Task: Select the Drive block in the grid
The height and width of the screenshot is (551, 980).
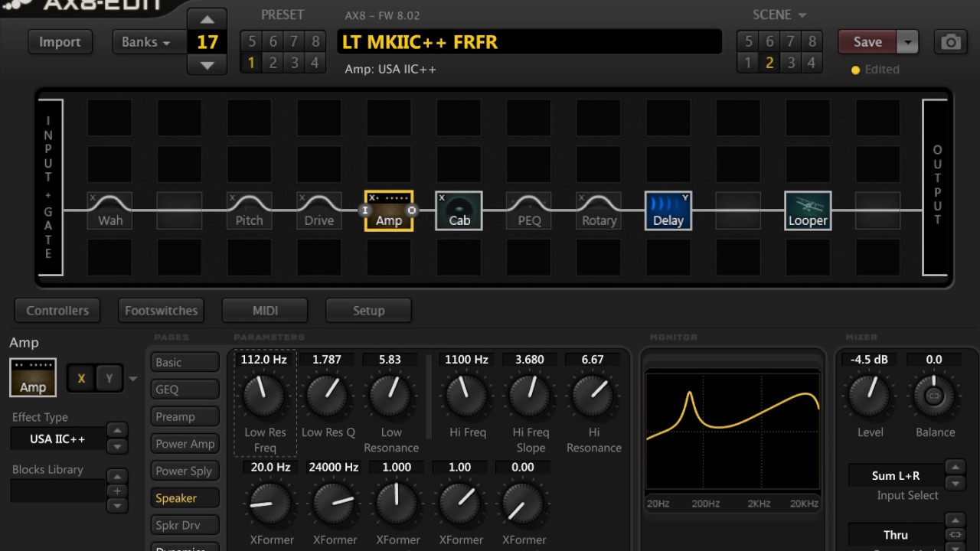Action: click(318, 211)
